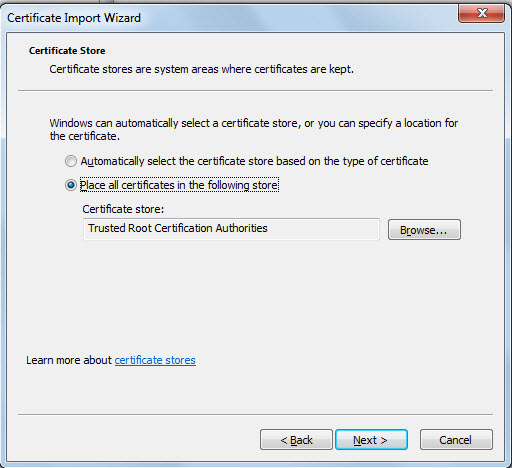Click the 'Windows can automatically select' paragraph
This screenshot has height=468, width=512.
click(x=254, y=129)
